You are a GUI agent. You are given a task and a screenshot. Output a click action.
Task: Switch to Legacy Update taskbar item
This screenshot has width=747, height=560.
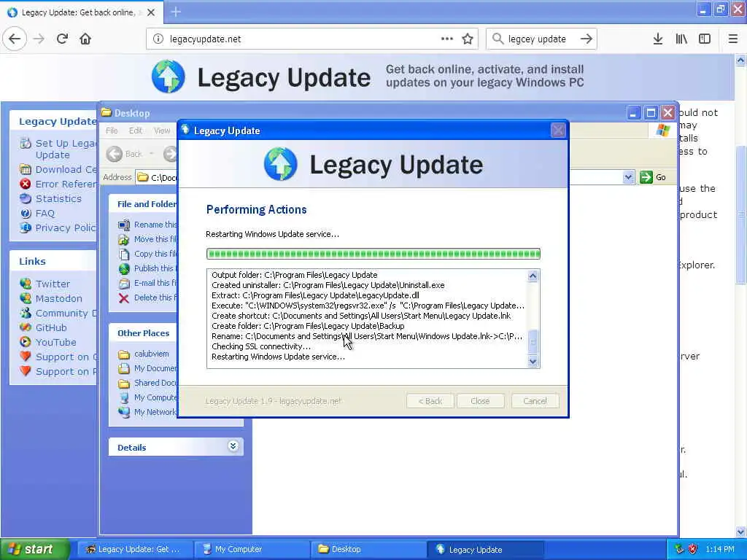coord(485,550)
